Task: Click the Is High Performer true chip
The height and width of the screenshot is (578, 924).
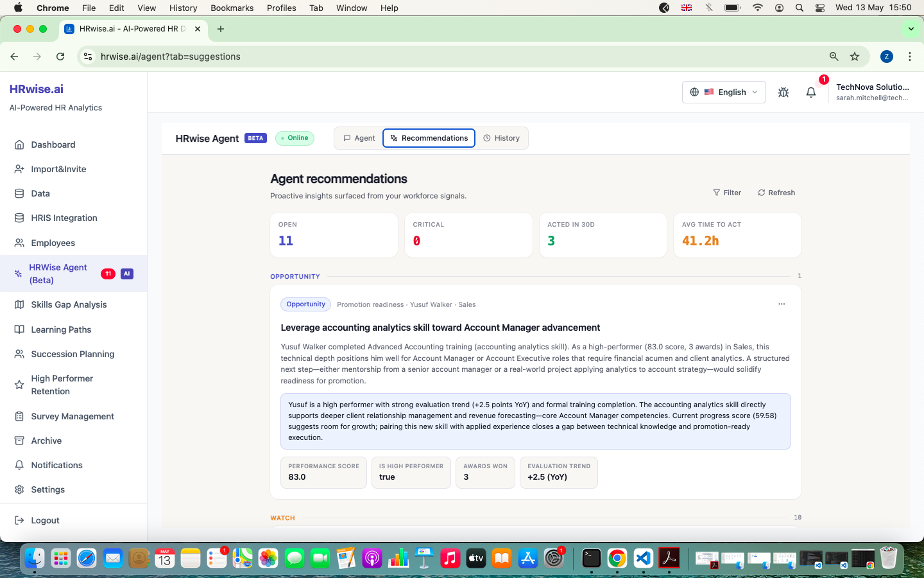Action: coord(411,473)
